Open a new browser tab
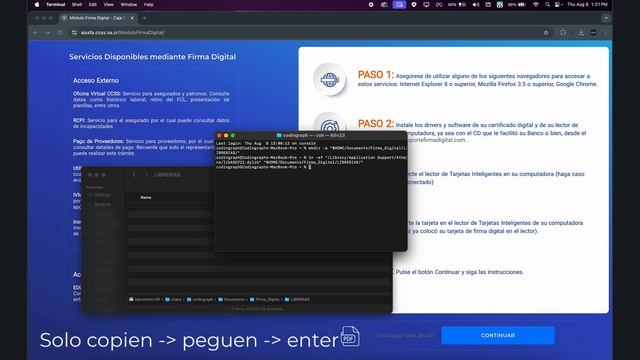Image resolution: width=640 pixels, height=360 pixels. click(x=144, y=18)
